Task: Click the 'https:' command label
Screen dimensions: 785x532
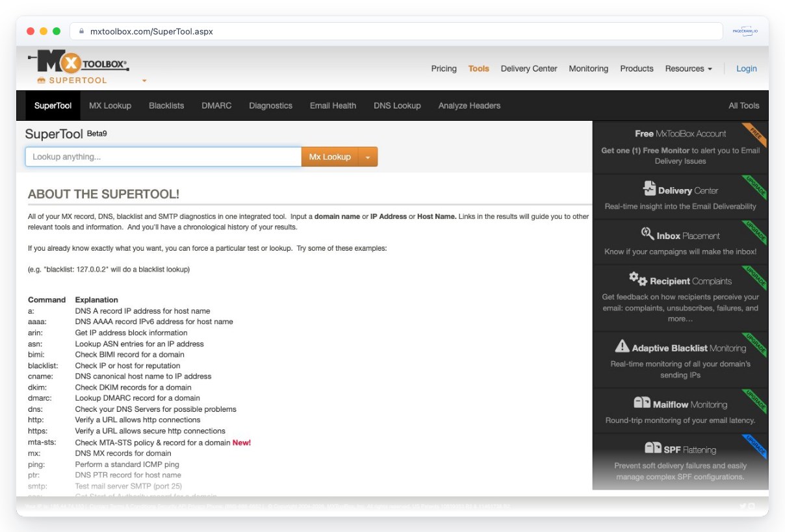Action: click(37, 431)
